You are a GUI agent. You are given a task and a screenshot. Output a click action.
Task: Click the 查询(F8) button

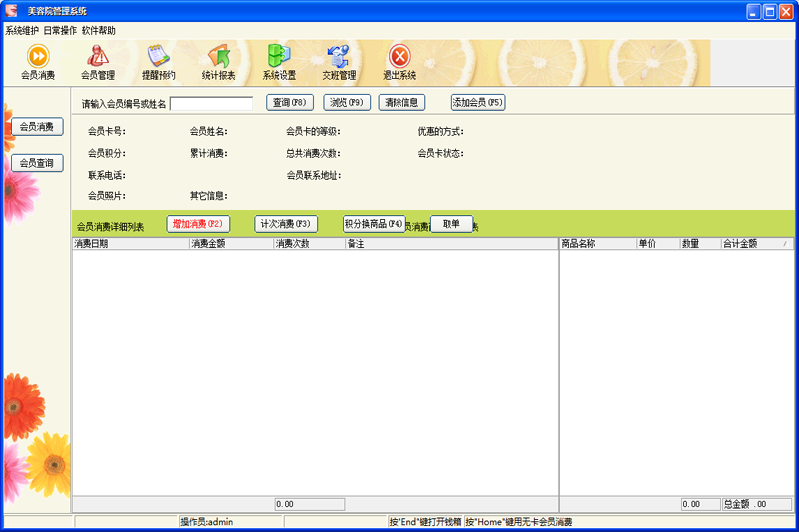290,103
